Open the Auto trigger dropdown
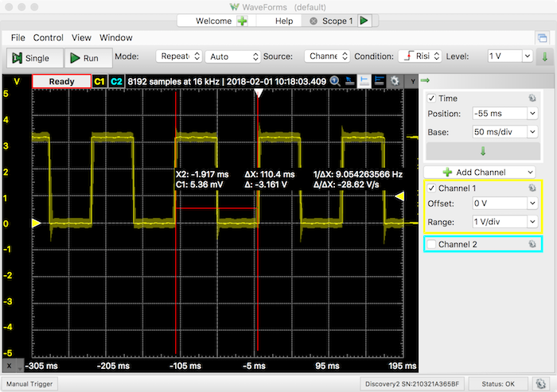Screen dimensions: 557x392 pos(232,56)
